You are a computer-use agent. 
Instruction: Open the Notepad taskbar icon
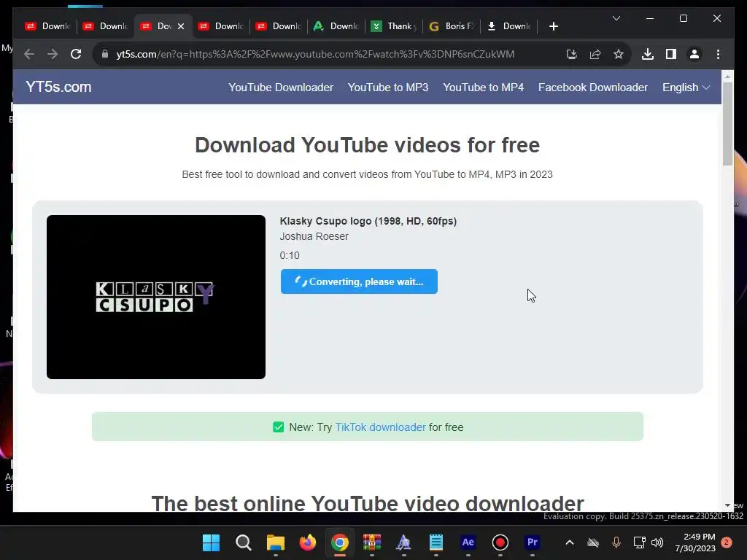[x=436, y=542]
